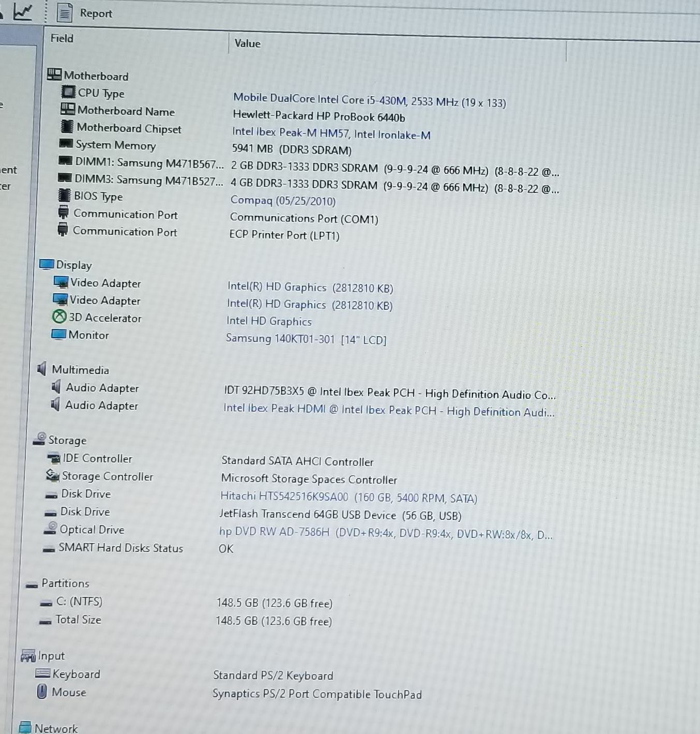Open the Mobile DualCore Intel Core i5-430M link
This screenshot has height=734, width=700.
tap(369, 100)
